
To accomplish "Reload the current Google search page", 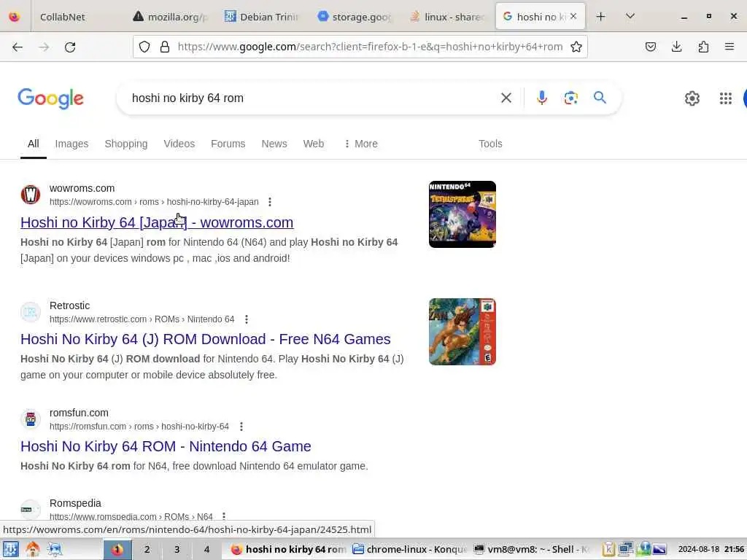I will point(70,47).
